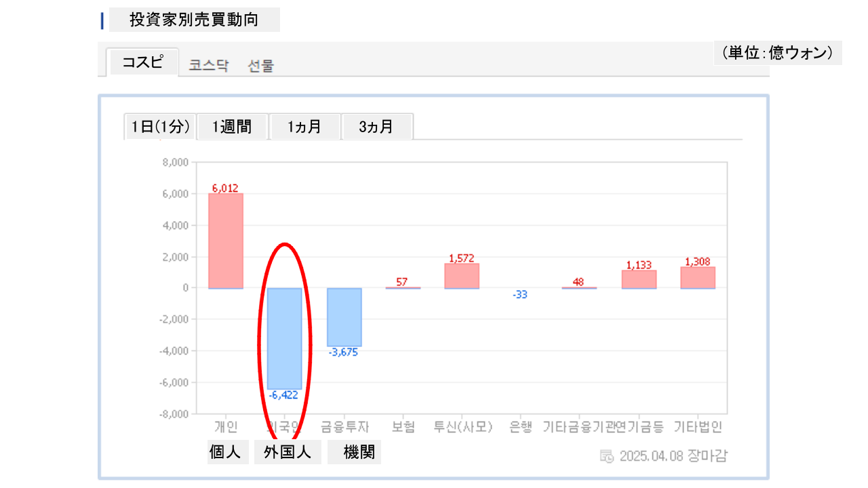Viewport: 868px width, 488px height.
Task: Open the 선물 tab
Action: pyautogui.click(x=261, y=66)
